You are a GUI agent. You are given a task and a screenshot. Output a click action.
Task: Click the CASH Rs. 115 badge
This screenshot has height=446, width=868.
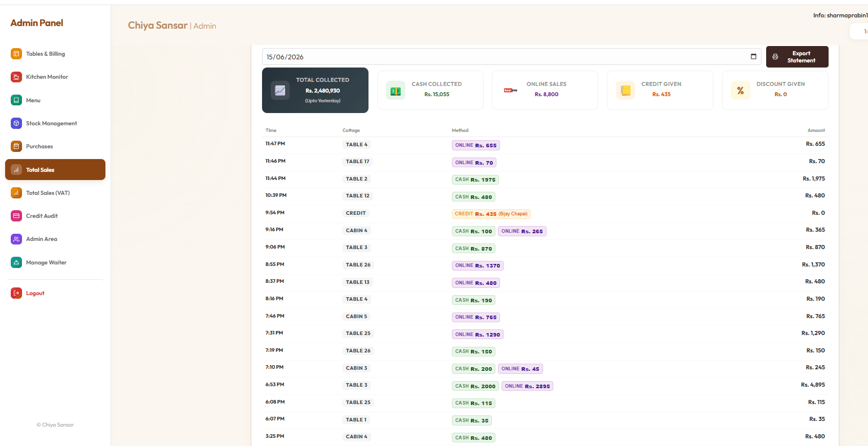[473, 403]
